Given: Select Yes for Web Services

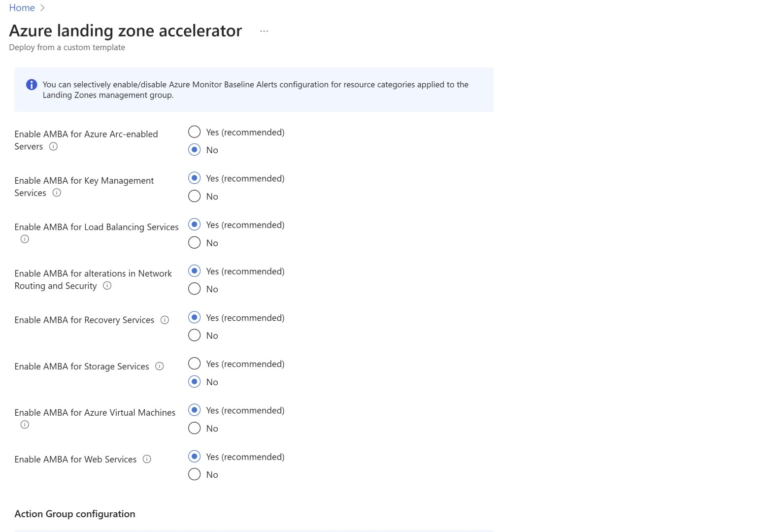Looking at the screenshot, I should 195,457.
